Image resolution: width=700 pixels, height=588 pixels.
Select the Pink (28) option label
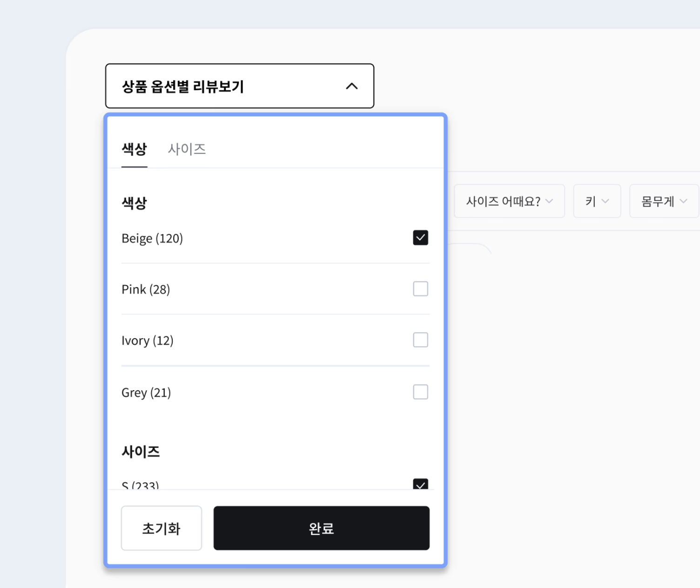[146, 289]
